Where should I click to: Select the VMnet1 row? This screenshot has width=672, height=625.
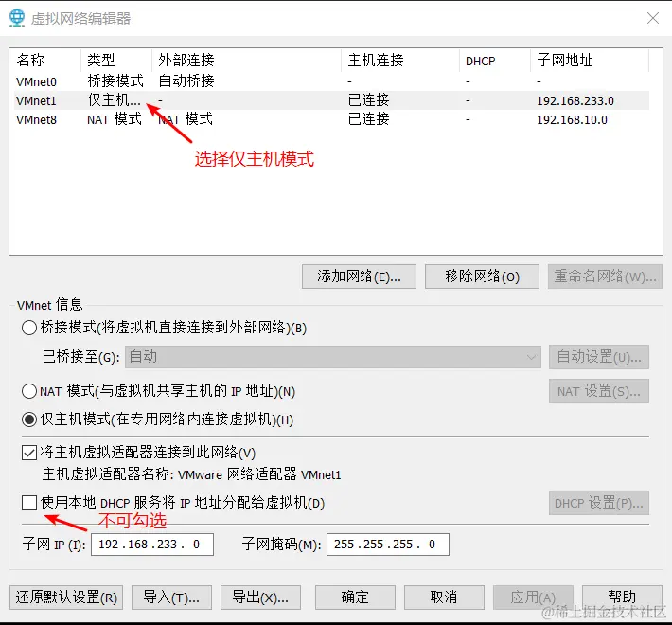click(x=331, y=100)
